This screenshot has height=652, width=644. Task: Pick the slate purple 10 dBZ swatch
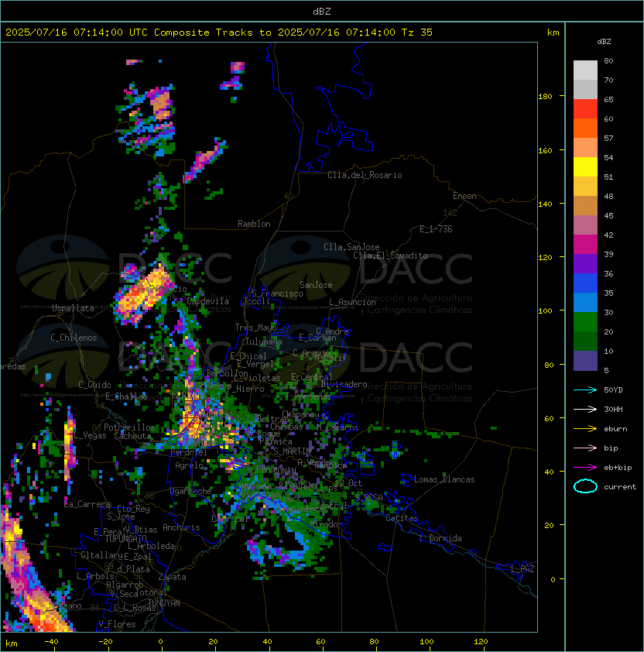pyautogui.click(x=585, y=361)
